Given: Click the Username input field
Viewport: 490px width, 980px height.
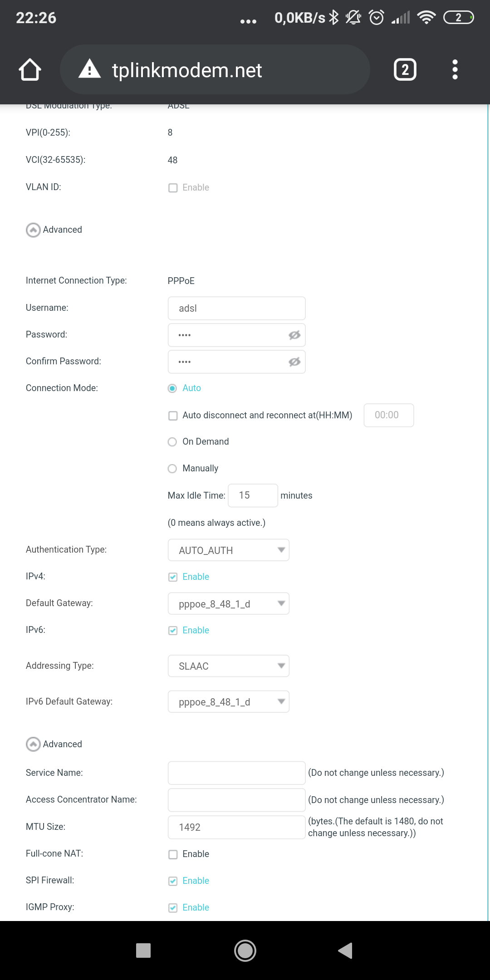Looking at the screenshot, I should (x=236, y=309).
